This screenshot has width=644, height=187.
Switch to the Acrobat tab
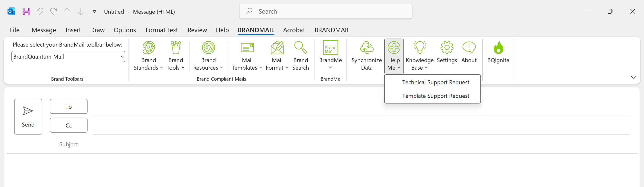click(x=294, y=30)
